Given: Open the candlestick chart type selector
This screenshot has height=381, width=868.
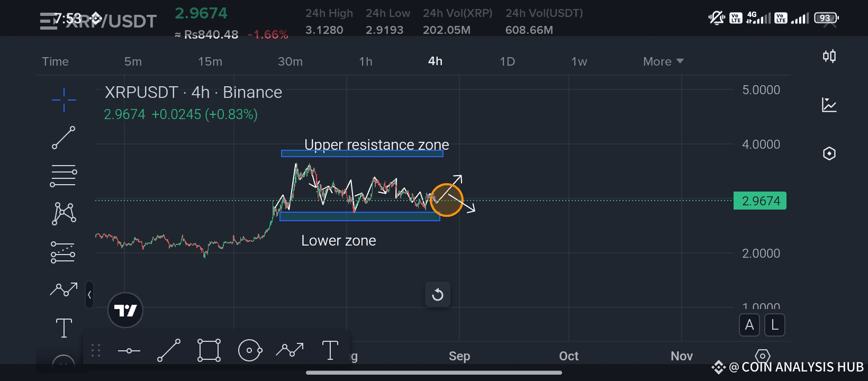Looking at the screenshot, I should tap(829, 56).
